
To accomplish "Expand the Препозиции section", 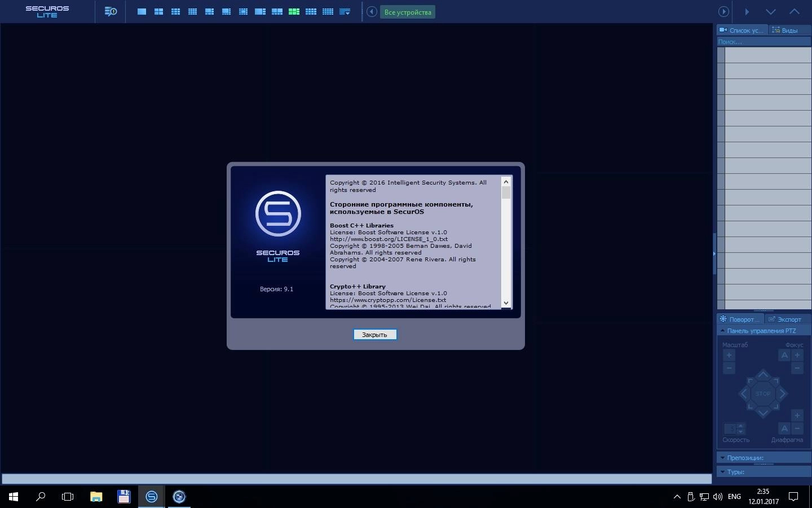I will 764,458.
